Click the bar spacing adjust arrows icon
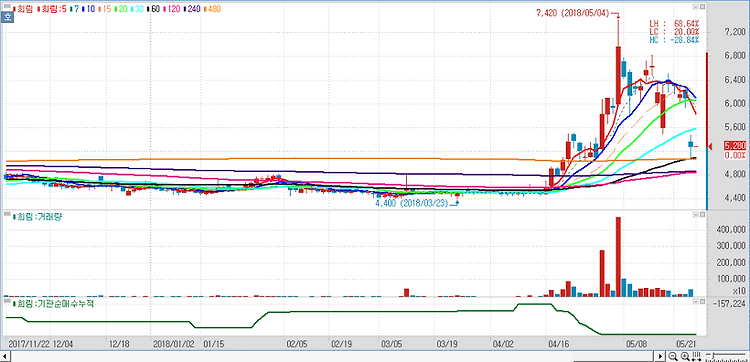 [696, 356]
